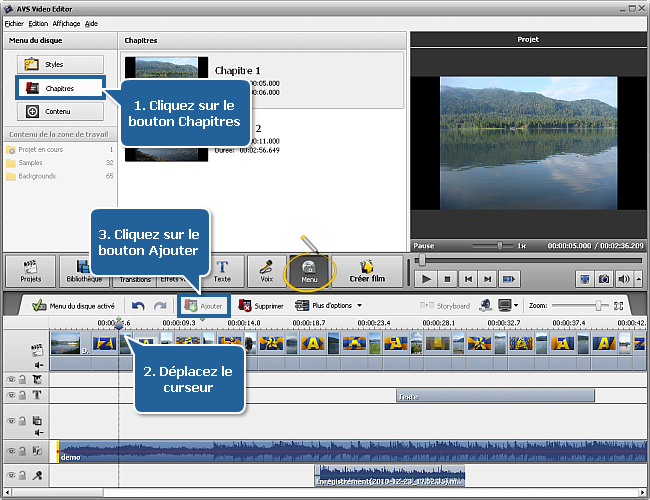This screenshot has height=500, width=650.
Task: Click the redo arrow in timeline toolbar
Action: coord(160,305)
